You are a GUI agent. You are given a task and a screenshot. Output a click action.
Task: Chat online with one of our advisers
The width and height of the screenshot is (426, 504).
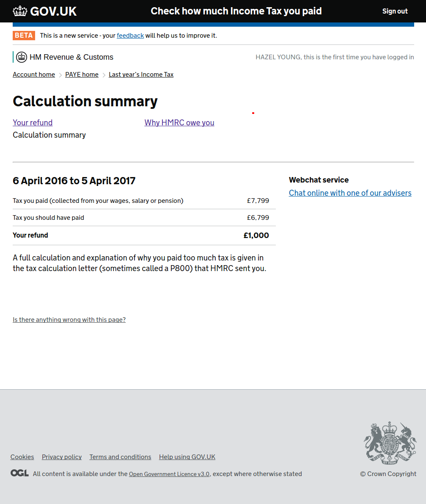click(x=350, y=193)
